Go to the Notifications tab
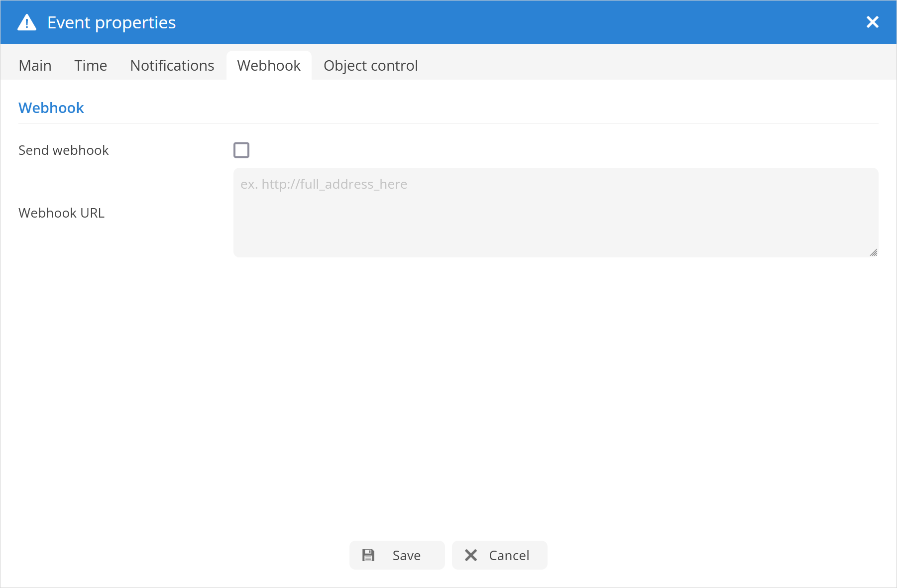897x588 pixels. (172, 65)
